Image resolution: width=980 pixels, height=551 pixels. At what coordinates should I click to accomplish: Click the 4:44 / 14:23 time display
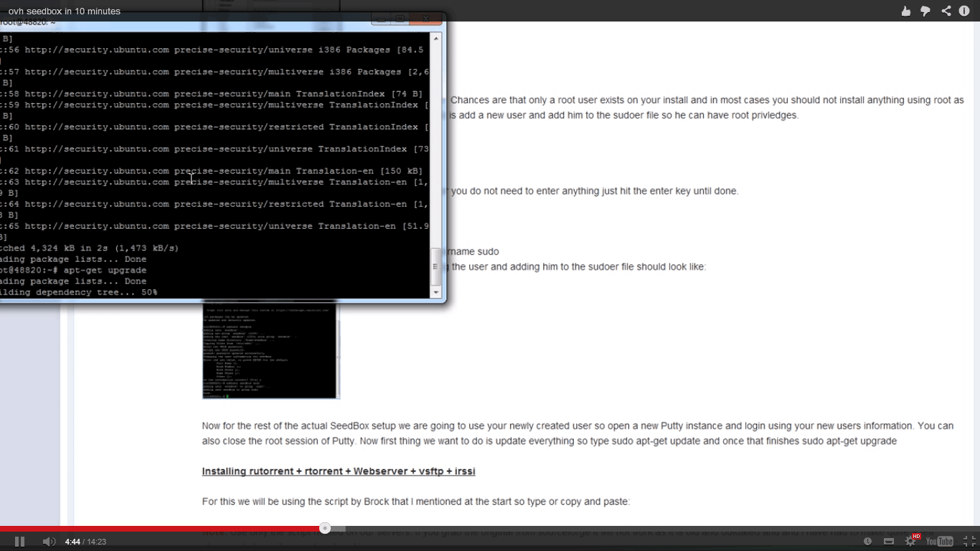pos(85,542)
